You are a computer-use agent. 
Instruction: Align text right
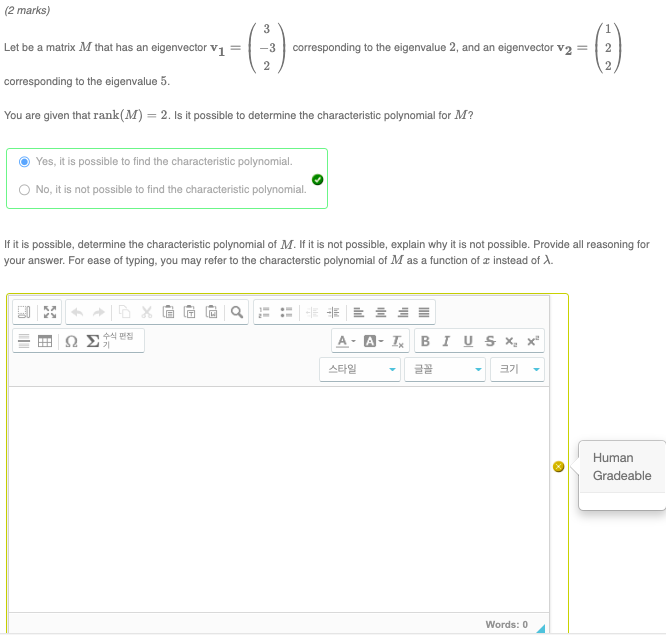coord(403,312)
